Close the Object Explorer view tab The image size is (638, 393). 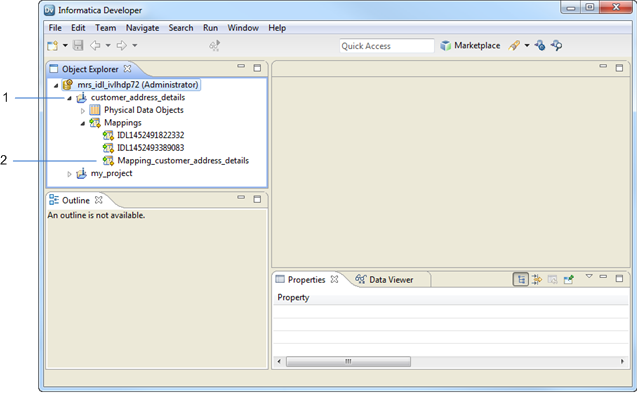tap(127, 69)
